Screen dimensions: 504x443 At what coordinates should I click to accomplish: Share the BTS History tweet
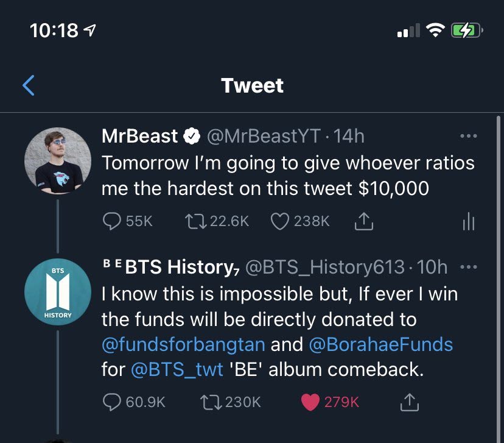[x=409, y=402]
